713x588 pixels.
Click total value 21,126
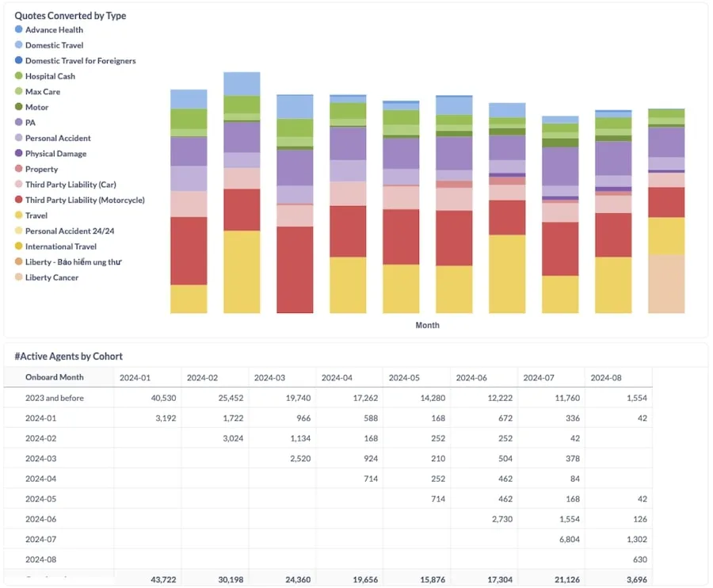click(x=567, y=579)
